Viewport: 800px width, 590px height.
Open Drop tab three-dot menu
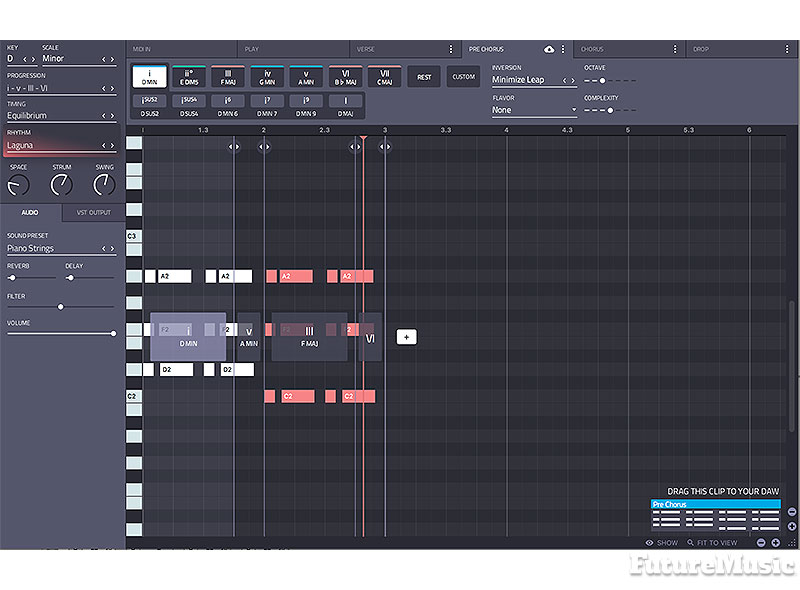click(x=787, y=49)
